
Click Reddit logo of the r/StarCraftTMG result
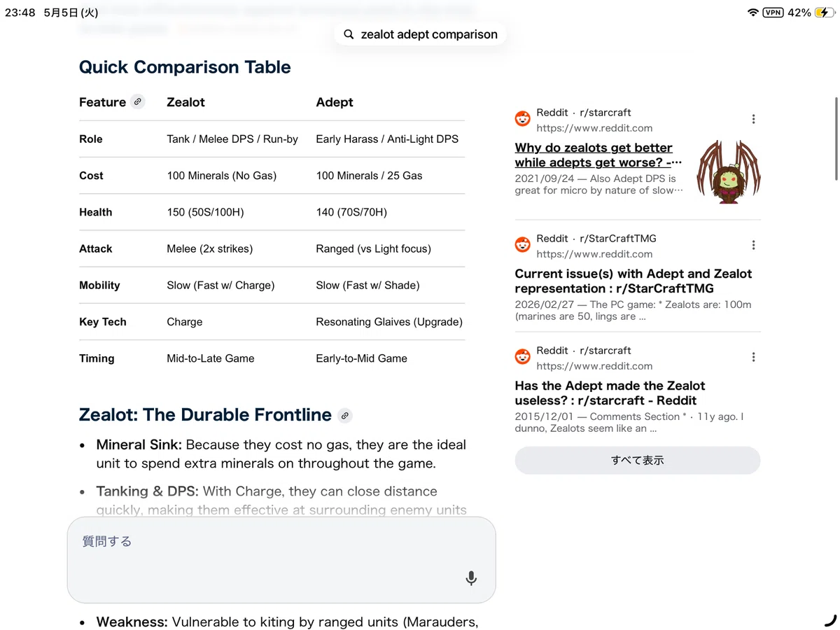(523, 245)
